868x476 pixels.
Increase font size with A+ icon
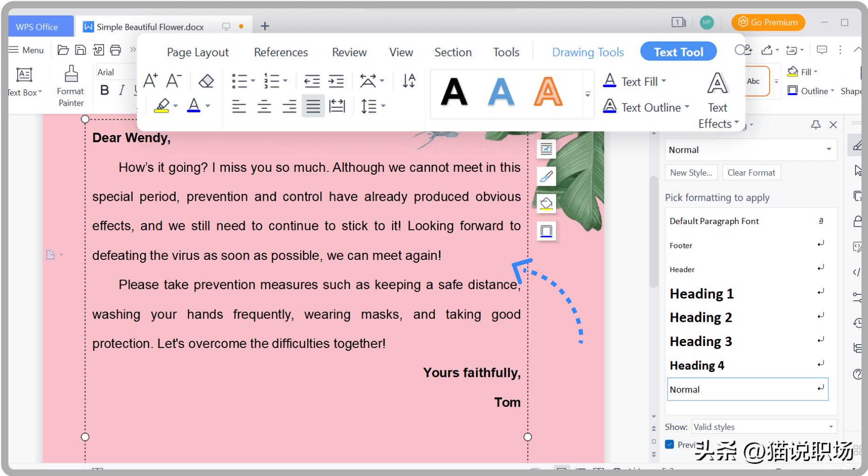(151, 81)
